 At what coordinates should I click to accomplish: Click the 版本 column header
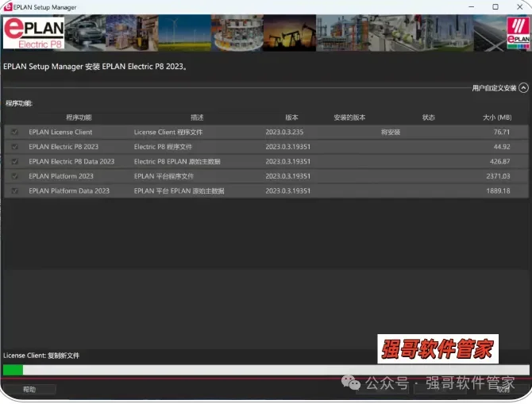click(x=291, y=117)
